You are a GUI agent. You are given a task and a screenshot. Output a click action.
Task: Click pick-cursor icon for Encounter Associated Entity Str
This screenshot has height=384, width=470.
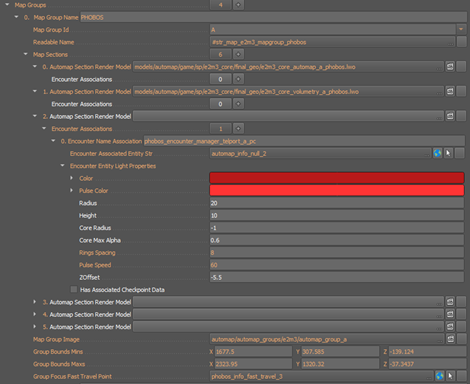[448, 153]
